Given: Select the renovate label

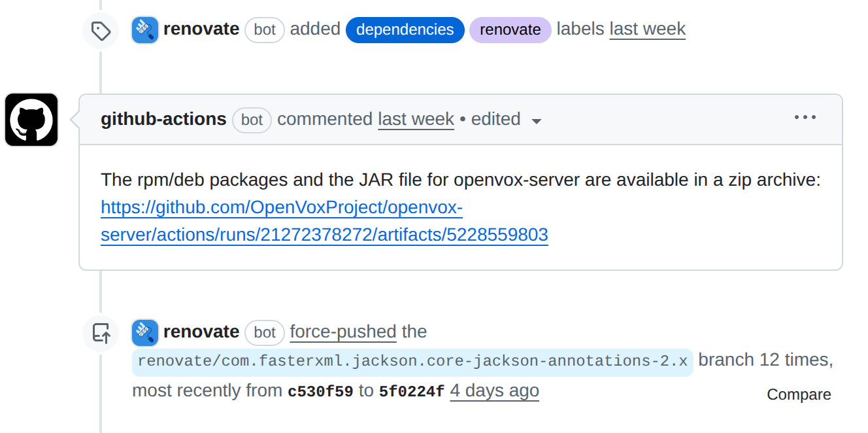Looking at the screenshot, I should click(510, 29).
